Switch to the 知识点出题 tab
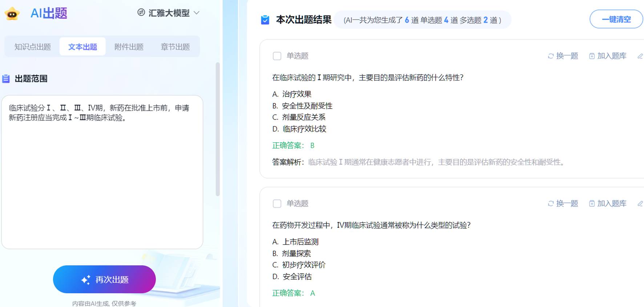The width and height of the screenshot is (644, 307). pos(33,47)
